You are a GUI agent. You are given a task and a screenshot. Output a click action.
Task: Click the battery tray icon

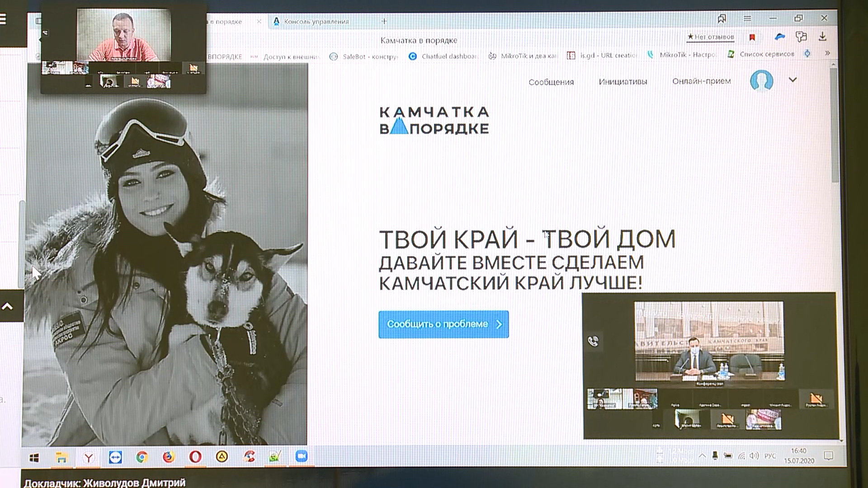[x=728, y=455]
